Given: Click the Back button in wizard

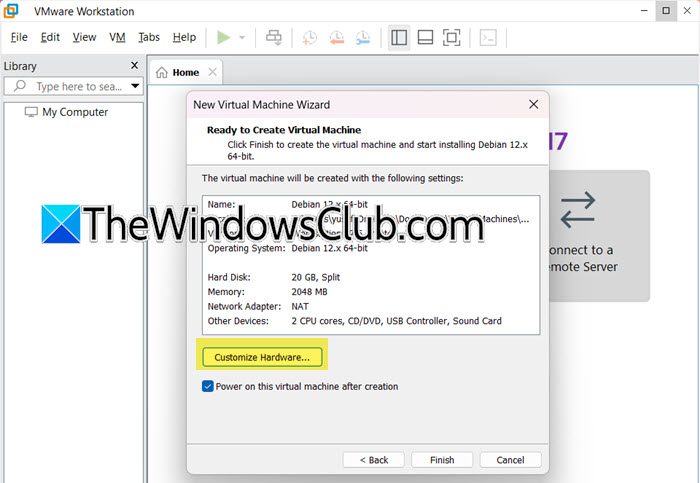Looking at the screenshot, I should [x=374, y=460].
